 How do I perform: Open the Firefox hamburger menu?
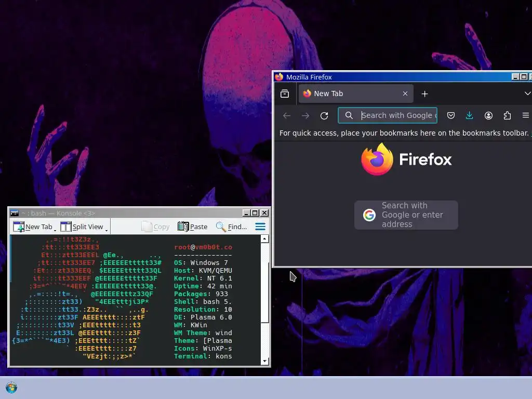pos(526,116)
